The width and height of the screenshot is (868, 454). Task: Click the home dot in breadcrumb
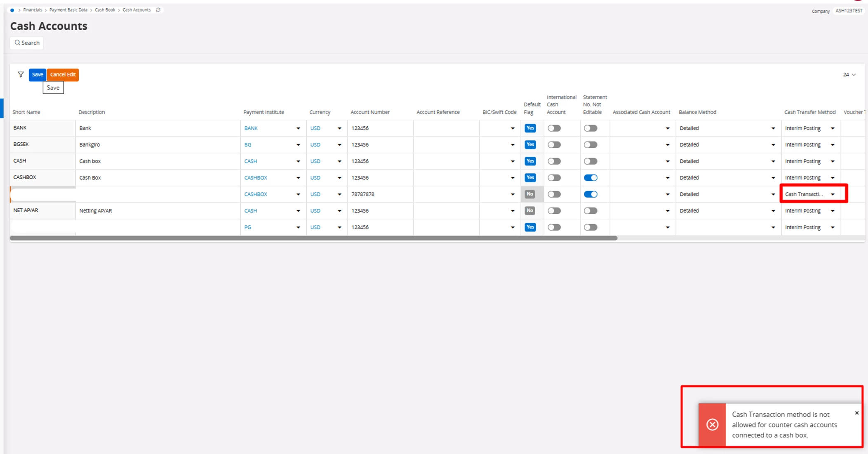(x=12, y=10)
